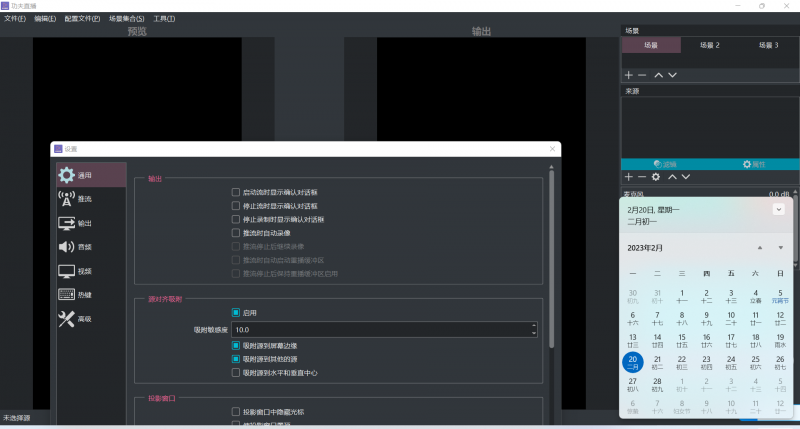
Task: Toggle the 推流时自动录像 checkbox
Action: click(x=236, y=233)
